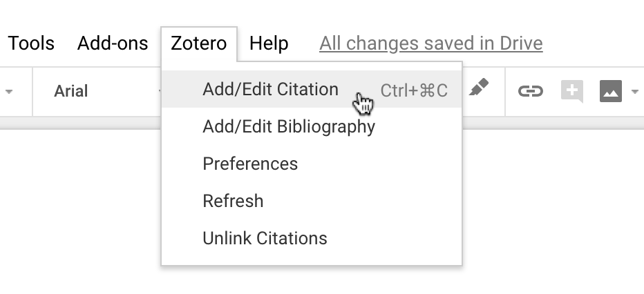Expand the dropdown arrow left of Arial
644x294 pixels.
(x=10, y=91)
